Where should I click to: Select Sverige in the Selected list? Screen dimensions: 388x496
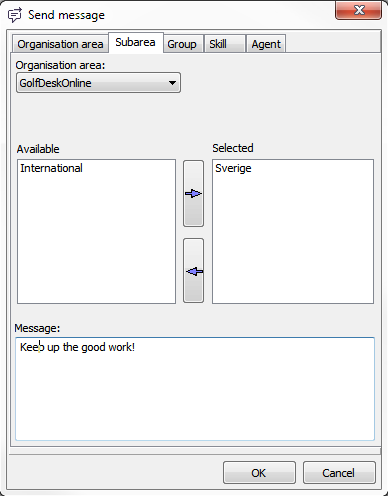tap(233, 168)
